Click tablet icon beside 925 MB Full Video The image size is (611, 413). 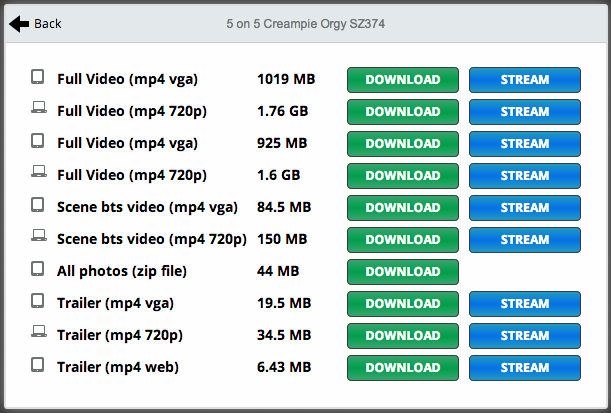pos(38,141)
